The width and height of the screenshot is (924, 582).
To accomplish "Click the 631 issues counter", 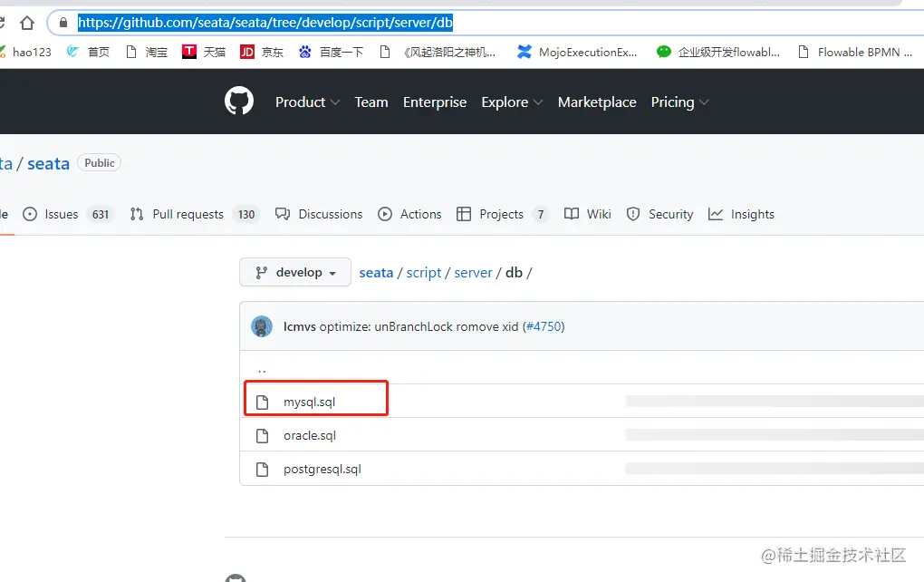I will (101, 215).
